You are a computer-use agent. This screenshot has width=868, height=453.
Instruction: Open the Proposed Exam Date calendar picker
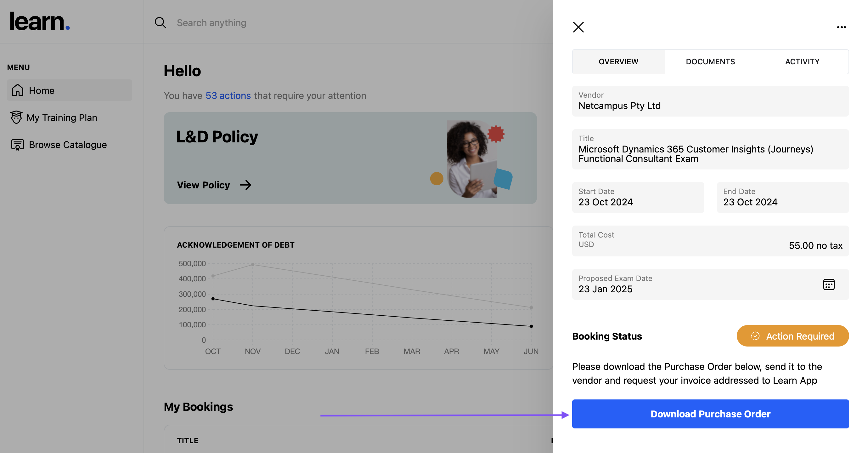click(x=829, y=284)
